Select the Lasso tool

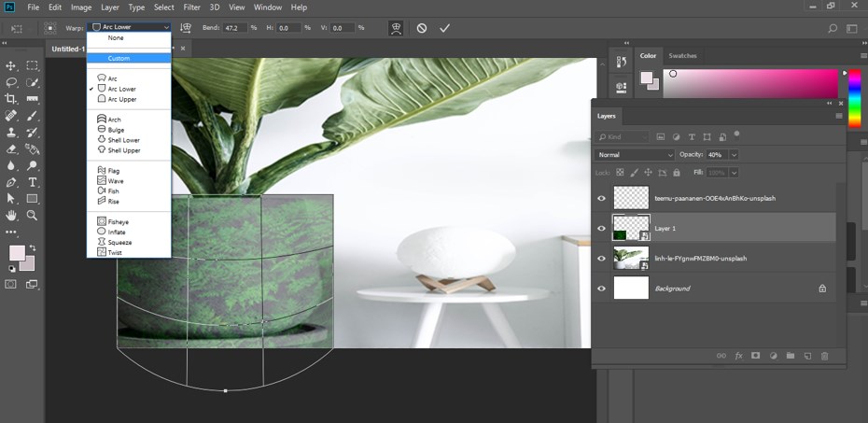point(11,82)
